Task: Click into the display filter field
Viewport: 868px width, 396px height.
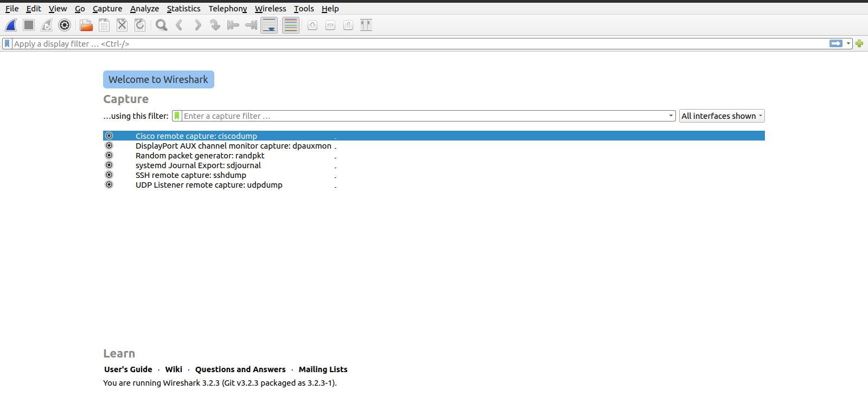Action: (x=420, y=43)
